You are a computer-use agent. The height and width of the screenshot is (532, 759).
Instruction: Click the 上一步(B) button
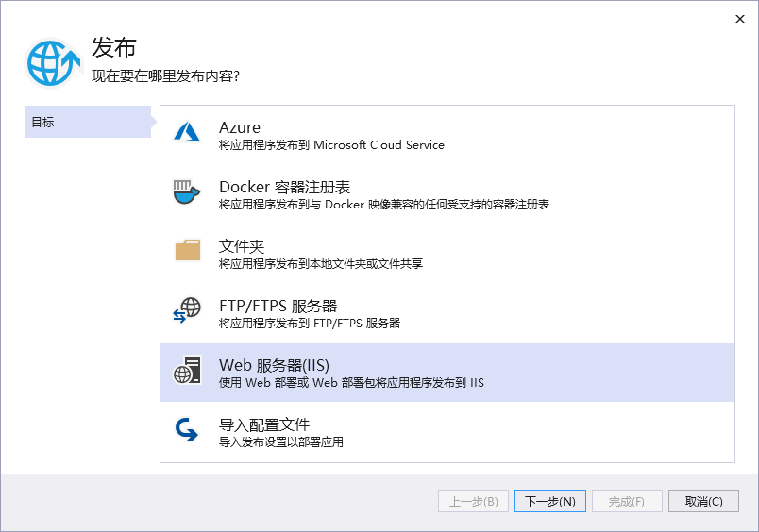point(473,501)
